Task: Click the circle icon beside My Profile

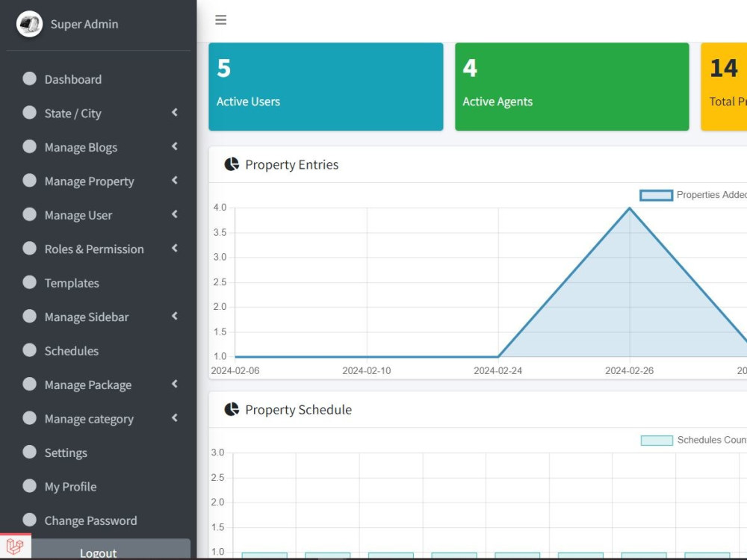Action: (30, 486)
